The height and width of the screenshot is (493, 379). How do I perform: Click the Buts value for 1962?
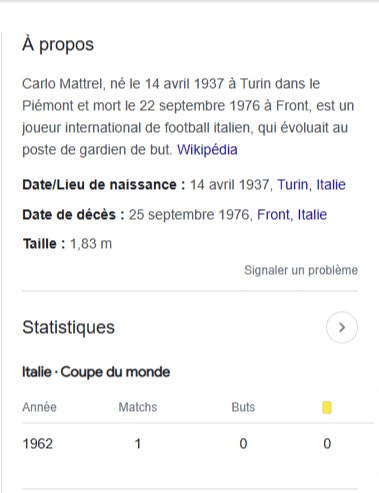tap(243, 444)
